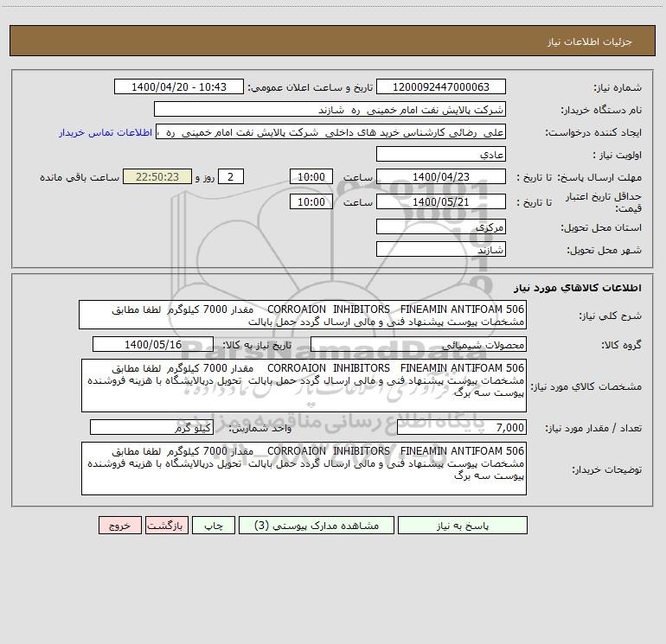Click the تاریخ نیاز به کالا label
Image resolution: width=666 pixels, height=644 pixels.
point(257,345)
